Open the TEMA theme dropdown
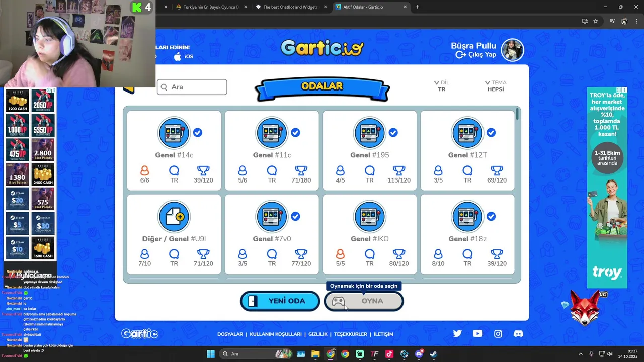 tap(496, 86)
